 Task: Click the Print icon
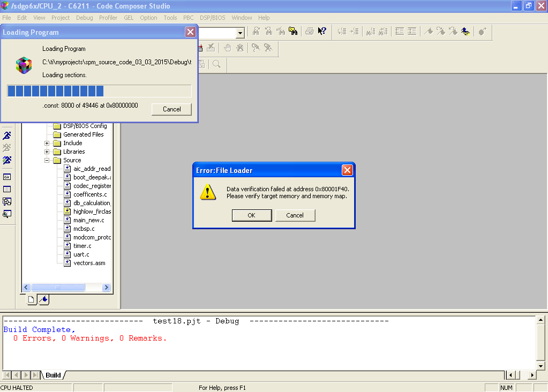click(x=309, y=32)
